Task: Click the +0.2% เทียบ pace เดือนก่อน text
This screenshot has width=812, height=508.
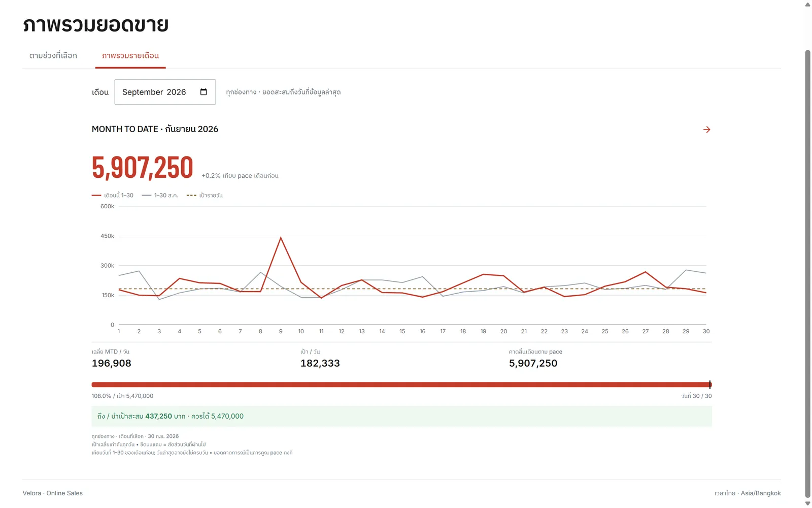Action: tap(240, 176)
